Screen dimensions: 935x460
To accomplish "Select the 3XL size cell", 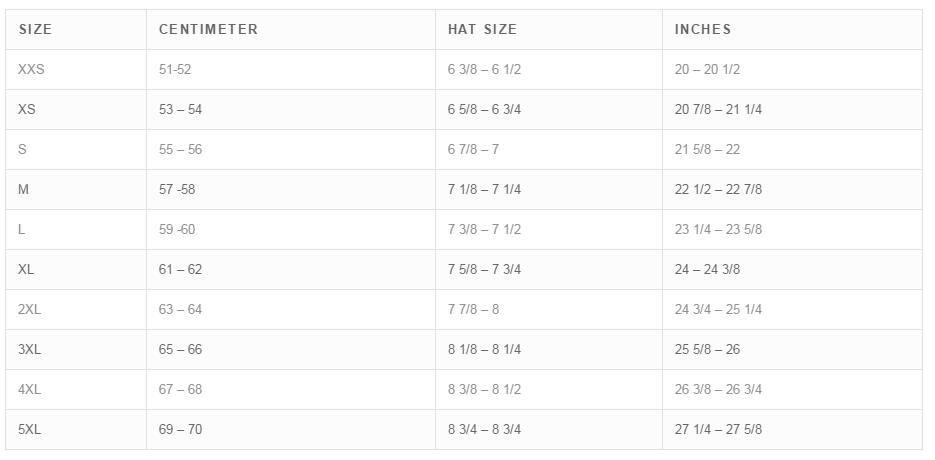I will pos(30,350).
